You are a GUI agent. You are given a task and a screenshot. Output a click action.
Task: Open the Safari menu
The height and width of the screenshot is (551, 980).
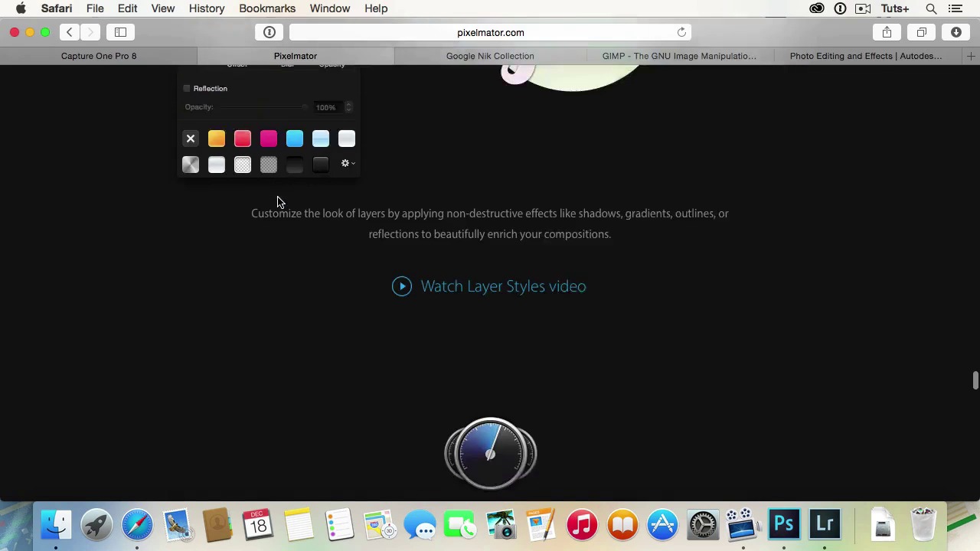tap(57, 8)
